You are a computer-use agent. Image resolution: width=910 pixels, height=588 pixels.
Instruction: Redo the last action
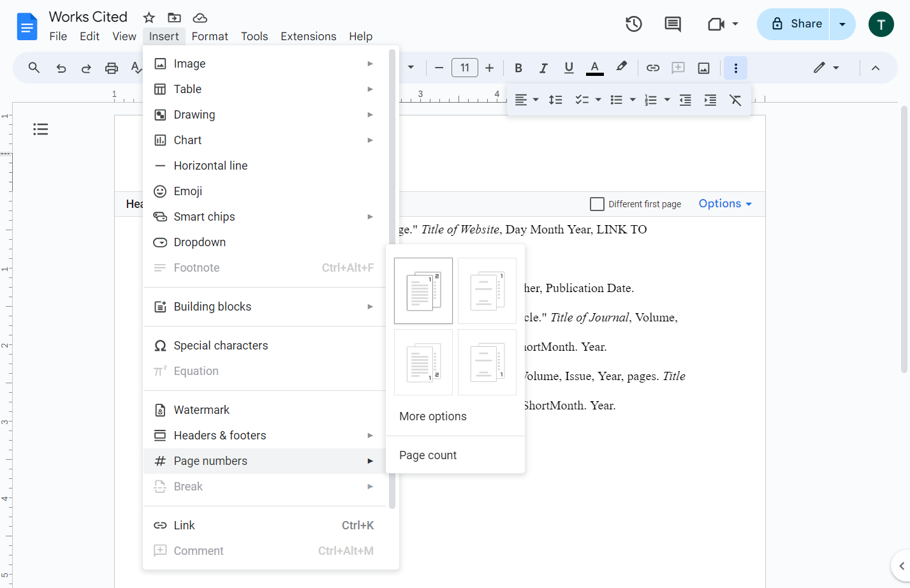86,68
